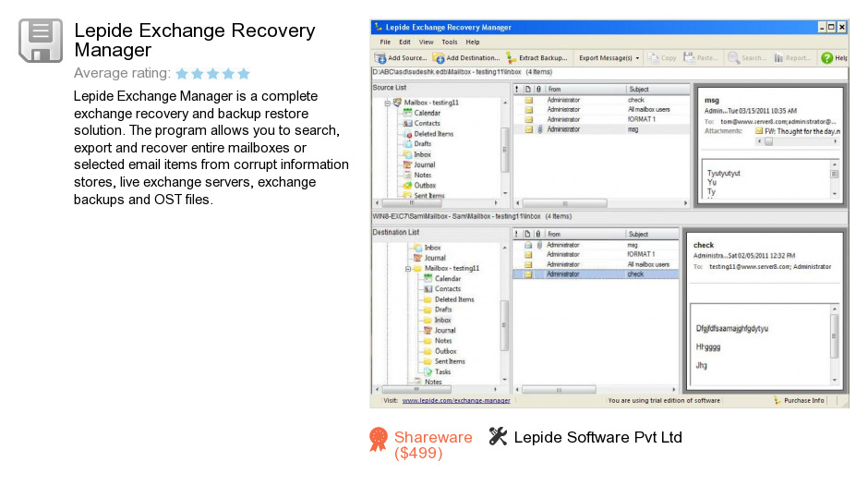
Task: Click attachment column header in source message list
Action: 538,89
